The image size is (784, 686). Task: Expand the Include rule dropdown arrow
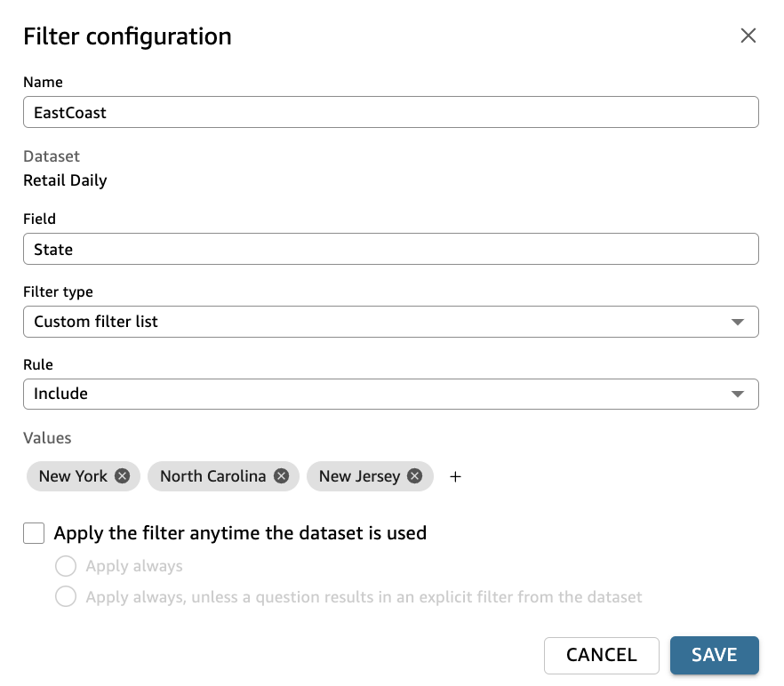coord(737,394)
